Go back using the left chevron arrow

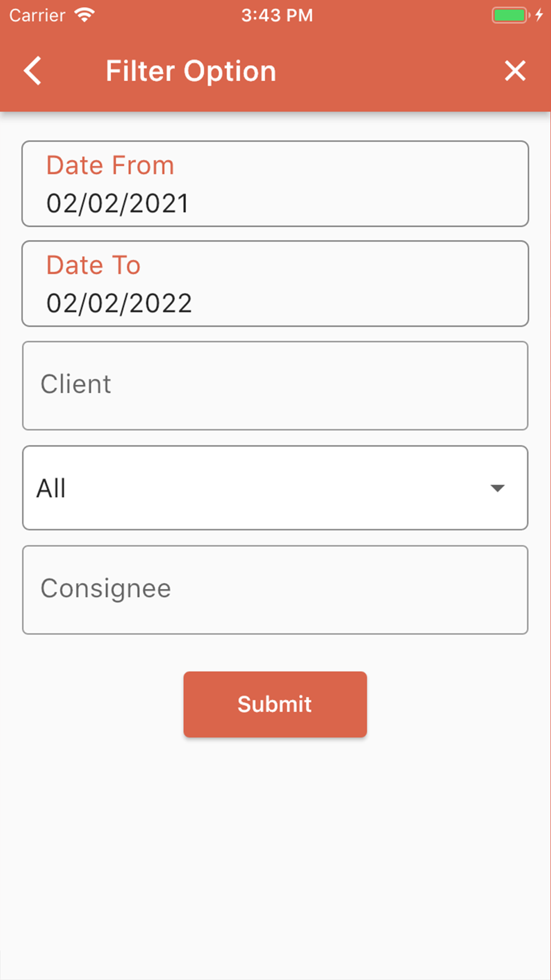(33, 71)
